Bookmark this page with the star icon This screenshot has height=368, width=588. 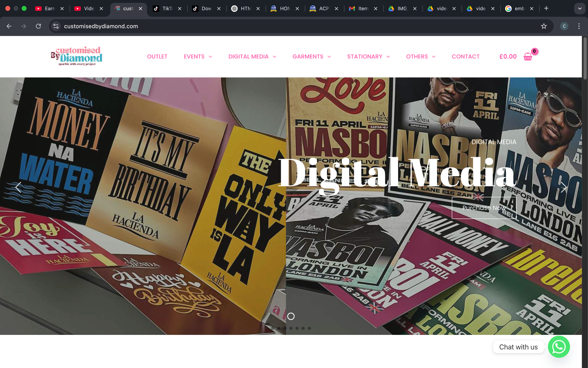click(544, 26)
